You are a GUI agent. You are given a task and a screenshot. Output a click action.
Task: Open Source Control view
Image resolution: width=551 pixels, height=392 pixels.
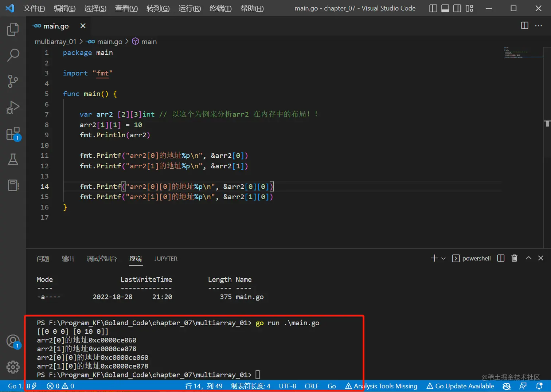pyautogui.click(x=13, y=81)
